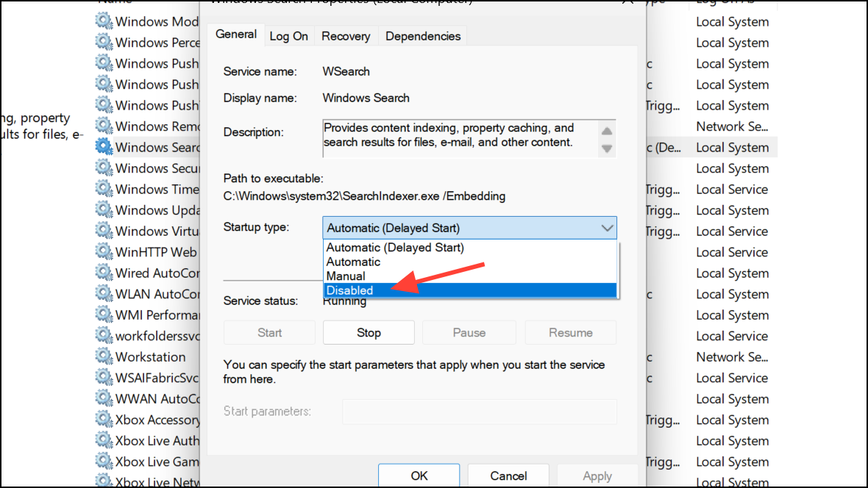Click gear icon beside Xbox Live Auth service
Image resolution: width=868 pixels, height=488 pixels.
(104, 440)
